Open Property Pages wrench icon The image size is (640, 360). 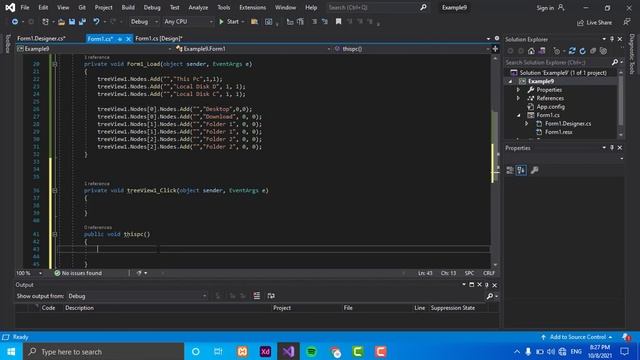coord(534,170)
